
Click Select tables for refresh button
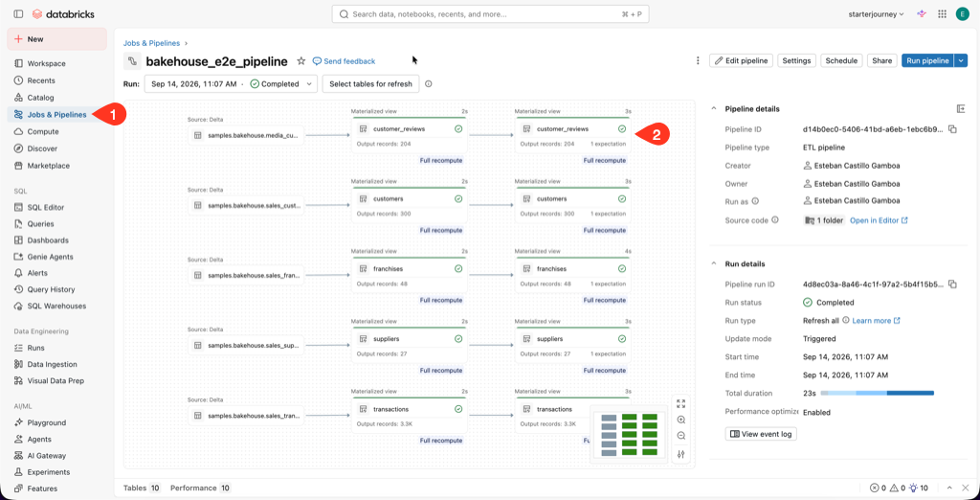pyautogui.click(x=370, y=84)
